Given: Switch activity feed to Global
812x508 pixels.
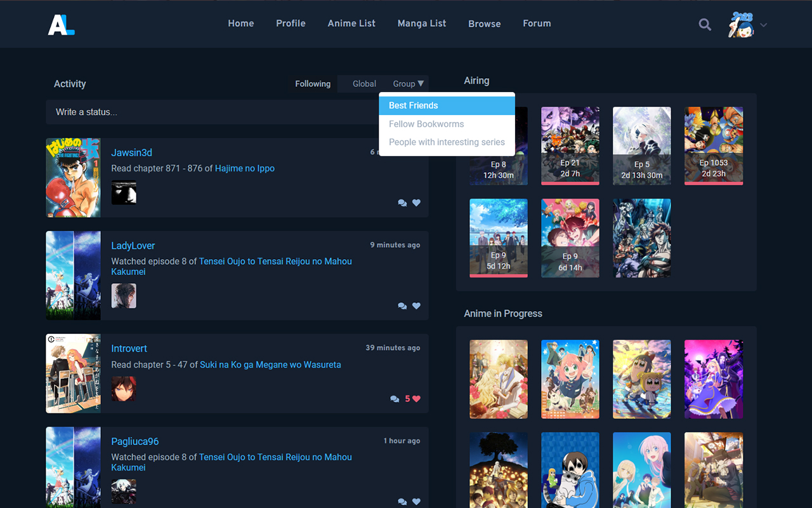Looking at the screenshot, I should (364, 84).
